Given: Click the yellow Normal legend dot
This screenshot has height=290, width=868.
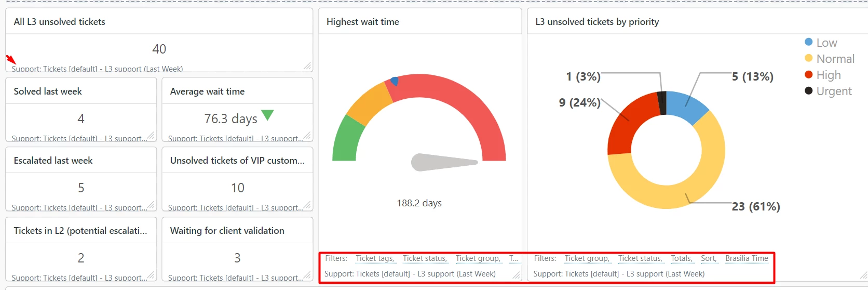Looking at the screenshot, I should pos(808,58).
